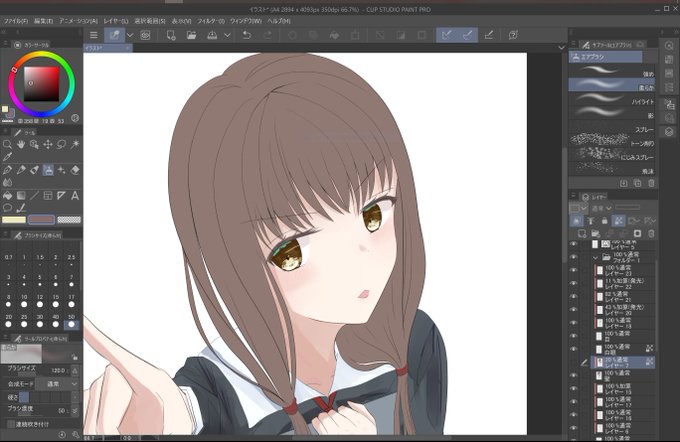Viewport: 680px width, 442px height.
Task: Select the Lasso selection tool
Action: point(62,144)
